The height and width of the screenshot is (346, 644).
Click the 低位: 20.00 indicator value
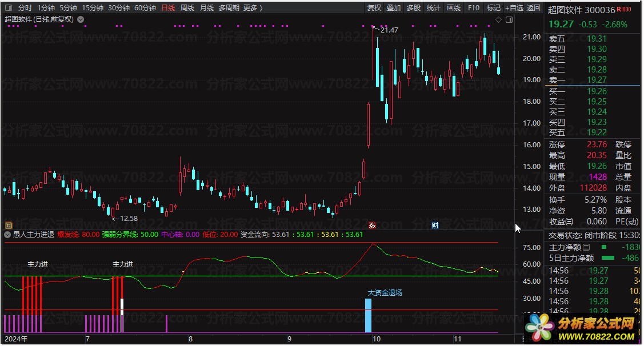click(x=220, y=234)
